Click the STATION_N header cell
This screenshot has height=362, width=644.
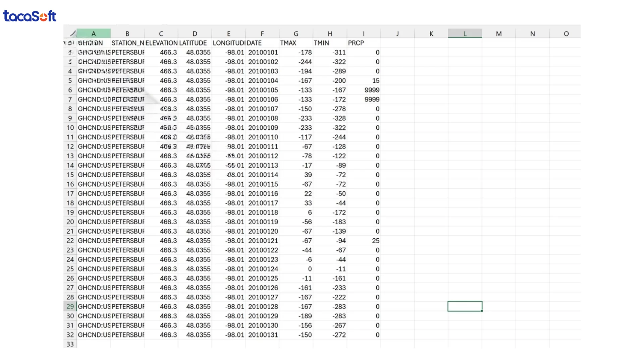pyautogui.click(x=127, y=43)
